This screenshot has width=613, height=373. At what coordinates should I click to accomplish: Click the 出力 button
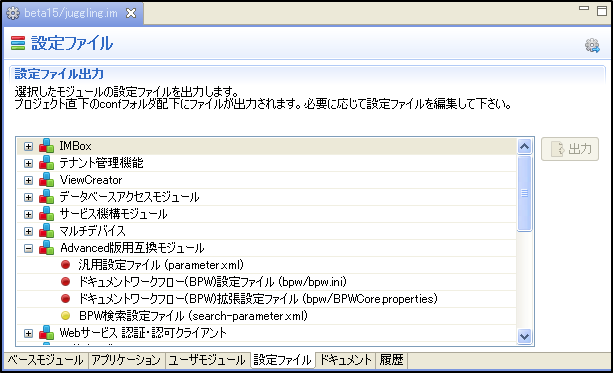point(570,149)
